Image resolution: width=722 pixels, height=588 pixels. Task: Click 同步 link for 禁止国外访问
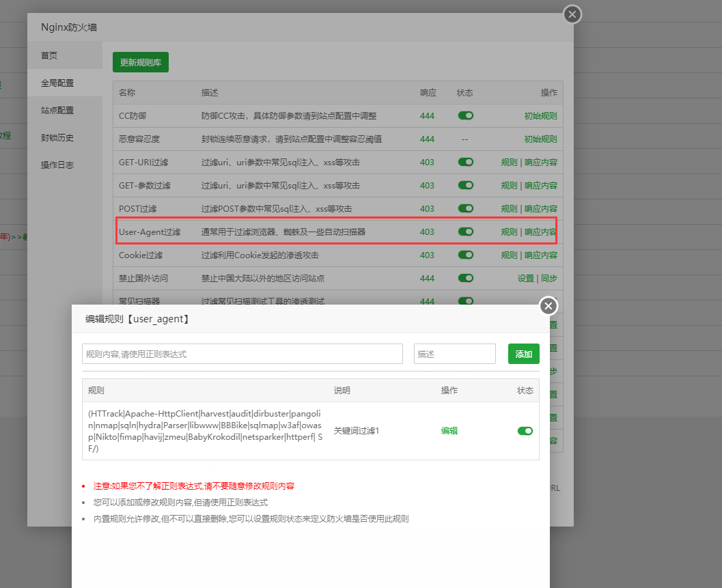click(549, 278)
